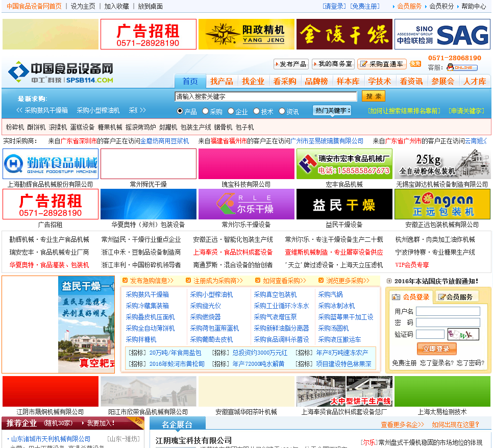Select the 产品 search radio button
This screenshot has height=448, width=493.
point(180,111)
